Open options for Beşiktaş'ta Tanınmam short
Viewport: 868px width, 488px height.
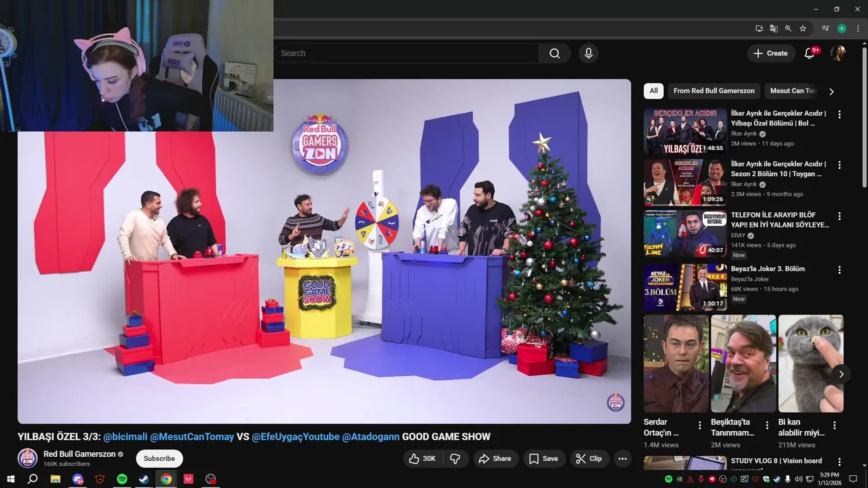tap(767, 426)
